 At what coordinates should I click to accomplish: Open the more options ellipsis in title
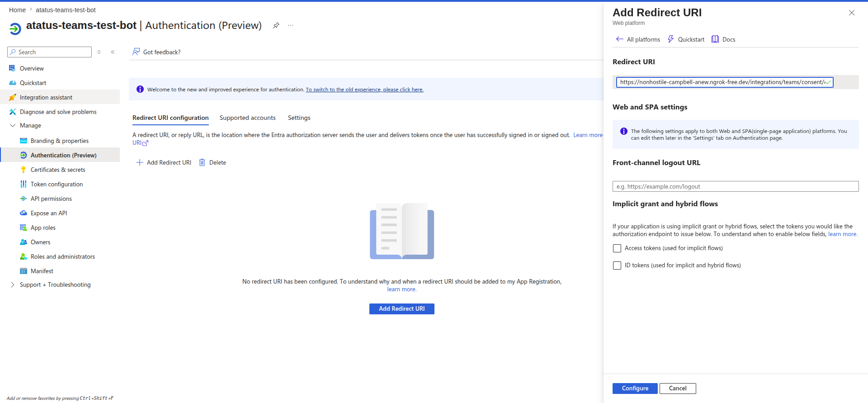tap(291, 25)
